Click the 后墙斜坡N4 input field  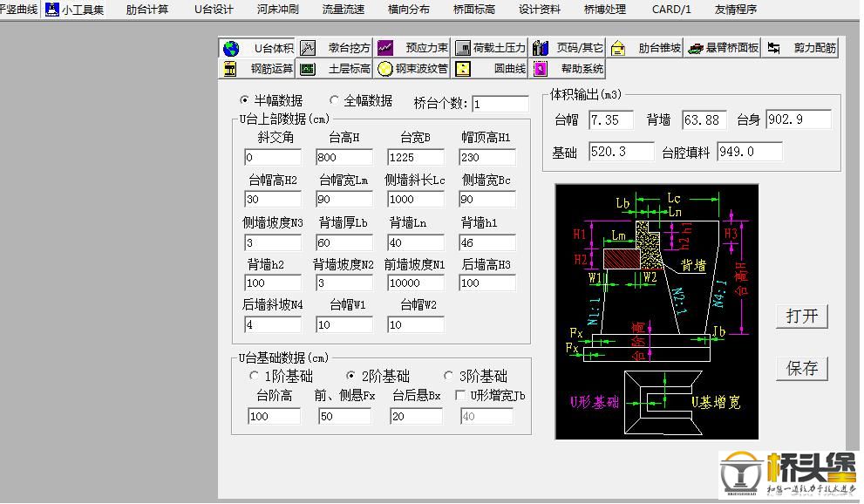(x=273, y=324)
